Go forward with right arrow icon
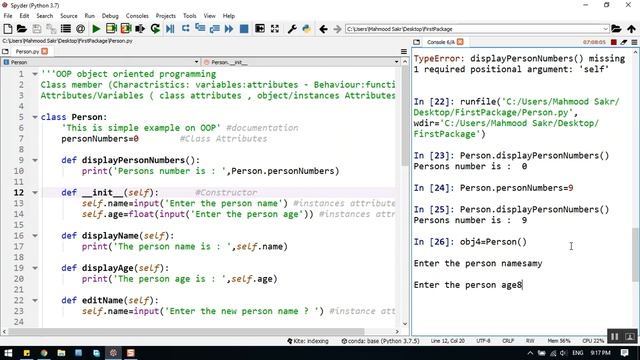This screenshot has width=640, height=360. [337, 29]
